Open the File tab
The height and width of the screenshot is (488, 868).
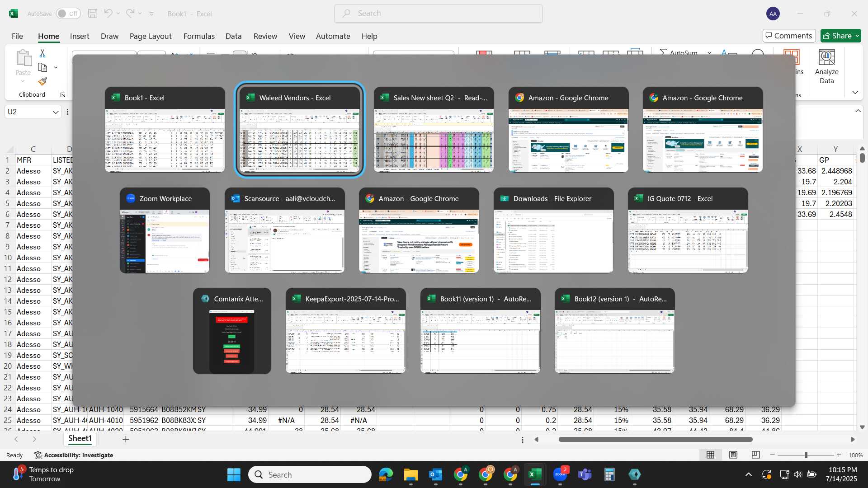(x=17, y=36)
